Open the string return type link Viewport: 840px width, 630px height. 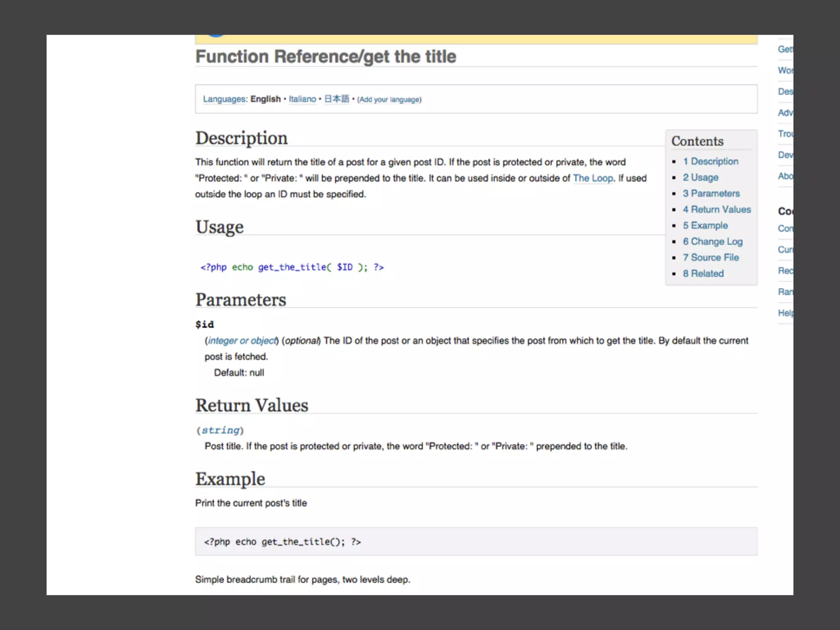(x=220, y=430)
